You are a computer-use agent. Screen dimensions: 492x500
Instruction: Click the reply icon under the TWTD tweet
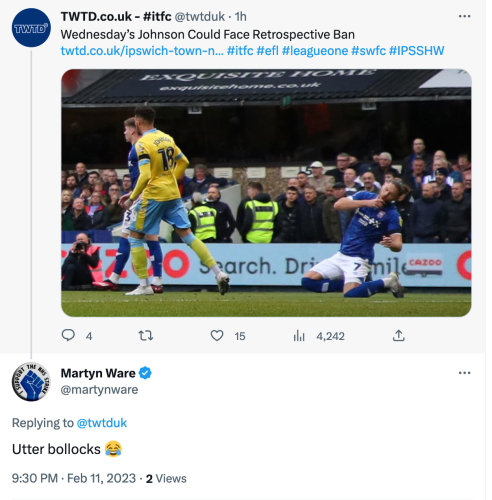68,335
